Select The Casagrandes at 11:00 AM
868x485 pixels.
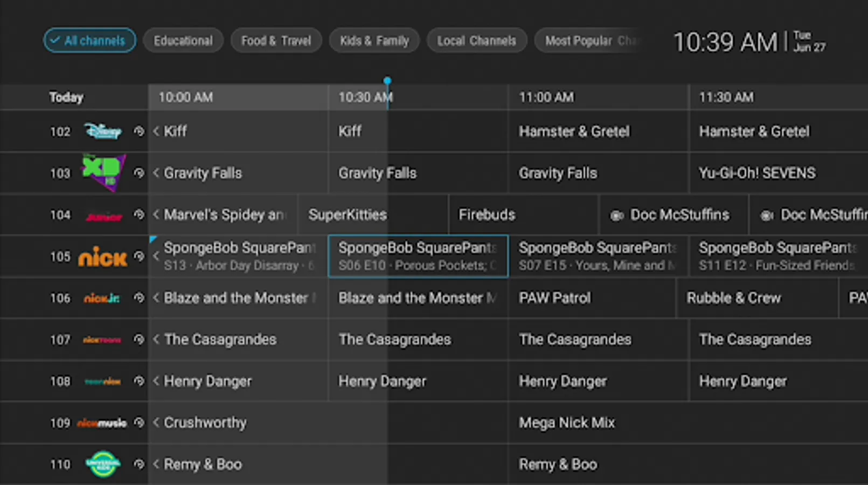pos(598,339)
